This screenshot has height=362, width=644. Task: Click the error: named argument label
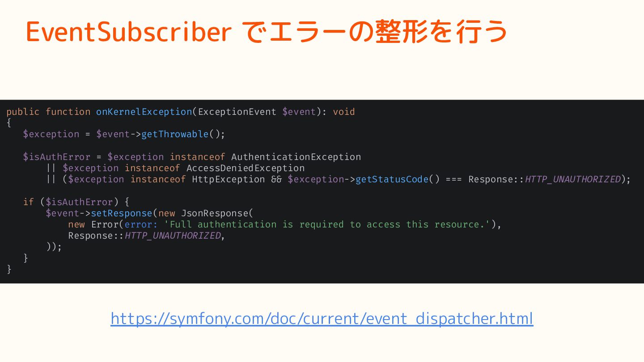coord(141,224)
